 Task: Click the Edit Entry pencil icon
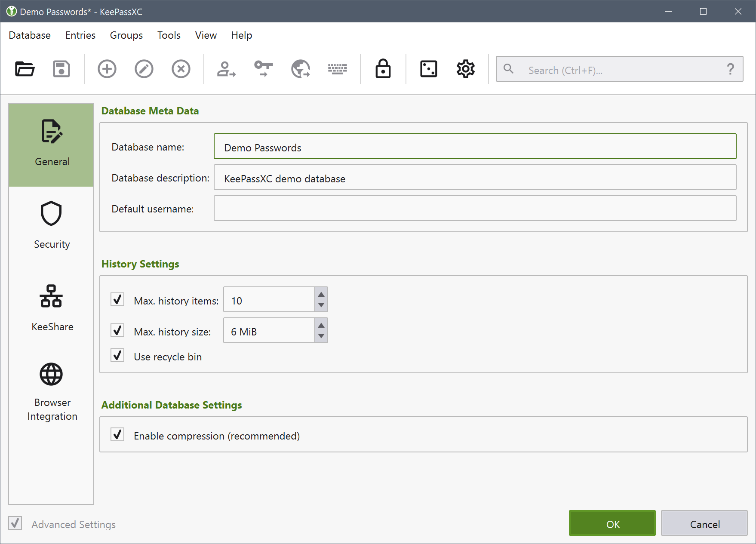tap(144, 69)
